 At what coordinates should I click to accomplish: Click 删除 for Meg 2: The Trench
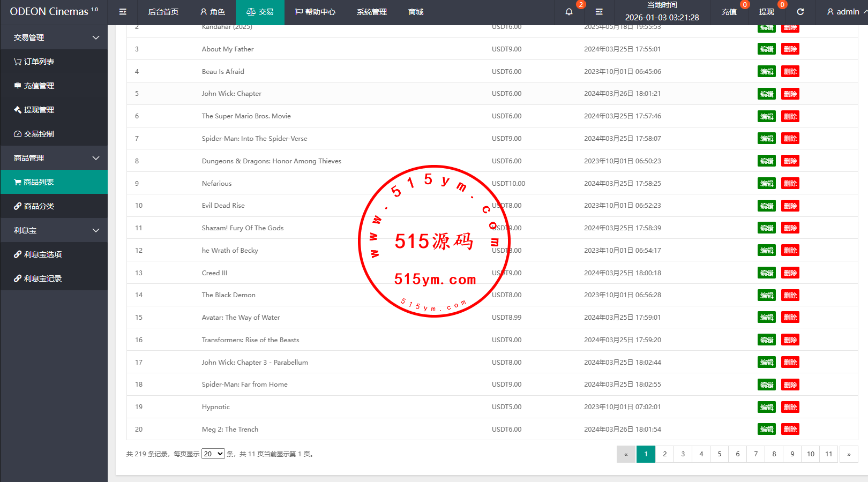(790, 430)
